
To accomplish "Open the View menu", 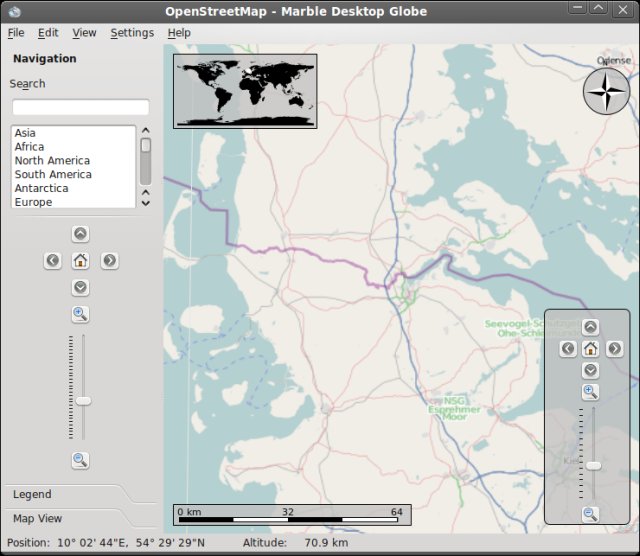I will 85,32.
